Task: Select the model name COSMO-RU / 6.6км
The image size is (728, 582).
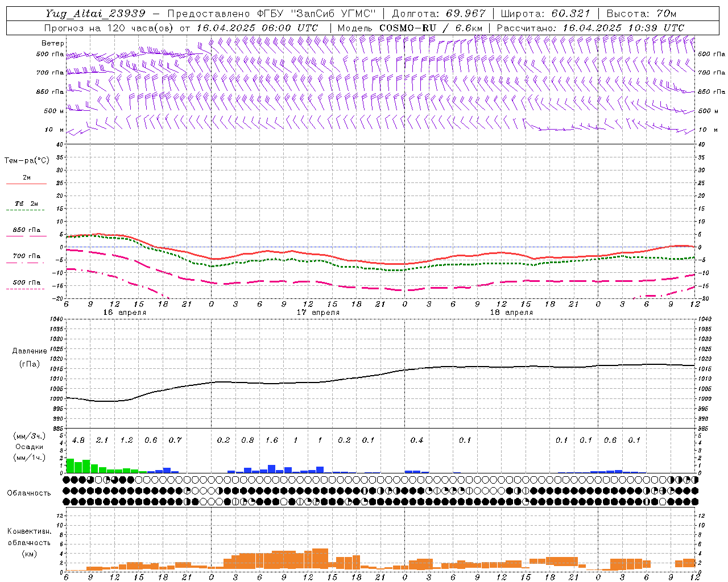Action: (431, 28)
